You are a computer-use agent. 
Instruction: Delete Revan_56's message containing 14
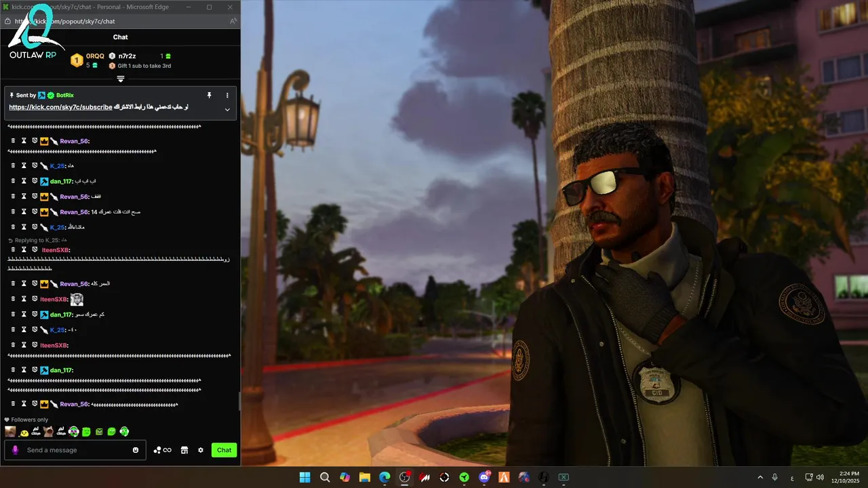coord(13,211)
